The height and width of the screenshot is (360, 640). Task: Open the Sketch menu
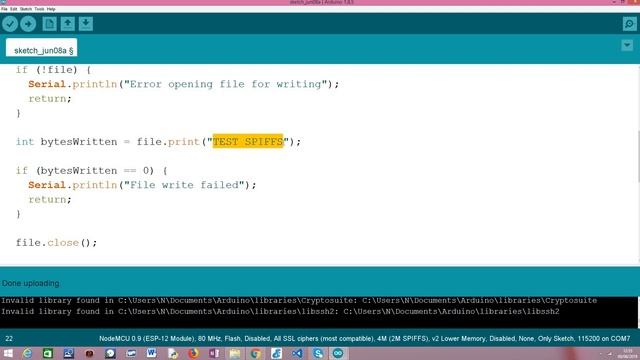[25, 9]
